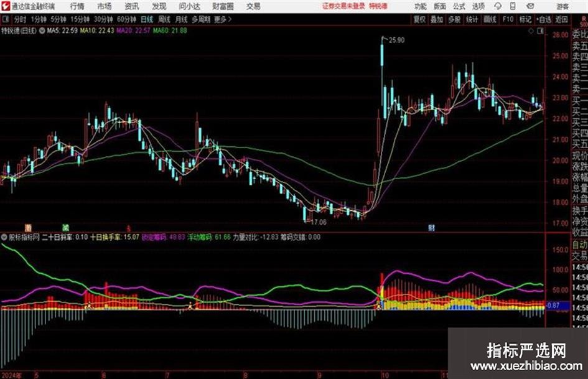Click the 财 info marker on main chart
The width and height of the screenshot is (588, 379).
[x=432, y=227]
